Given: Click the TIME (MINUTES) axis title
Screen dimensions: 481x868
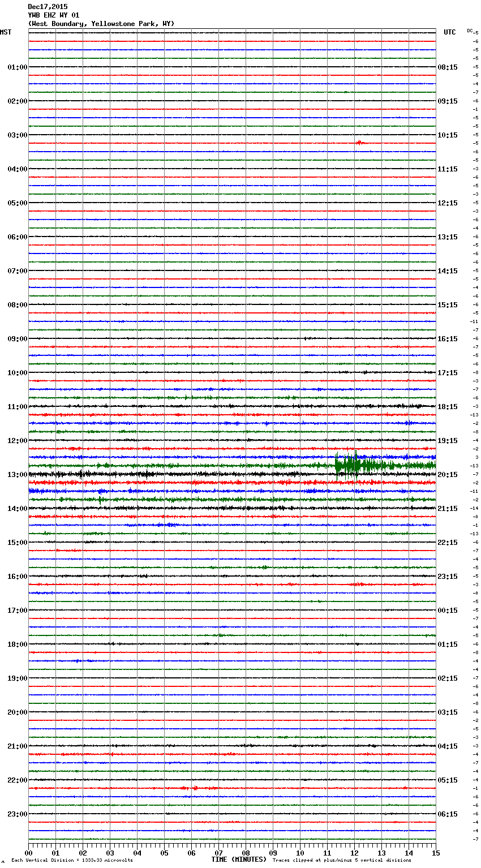Looking at the screenshot, I should pyautogui.click(x=239, y=860).
